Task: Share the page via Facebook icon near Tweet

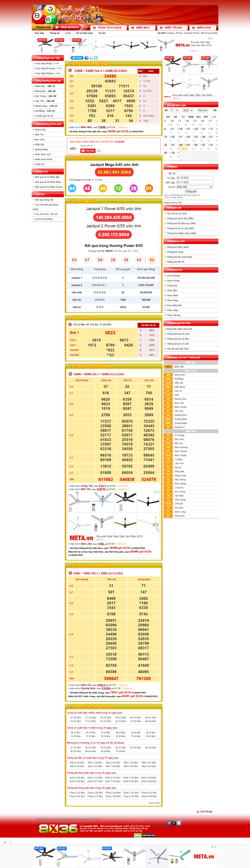Action: coord(86,58)
